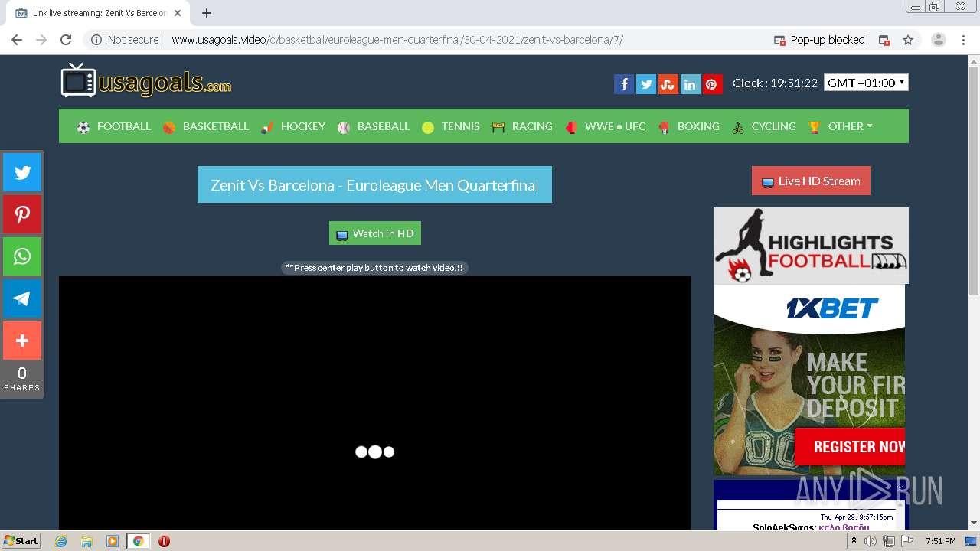Open Facebook icon in header
This screenshot has width=980, height=551.
coord(624,84)
